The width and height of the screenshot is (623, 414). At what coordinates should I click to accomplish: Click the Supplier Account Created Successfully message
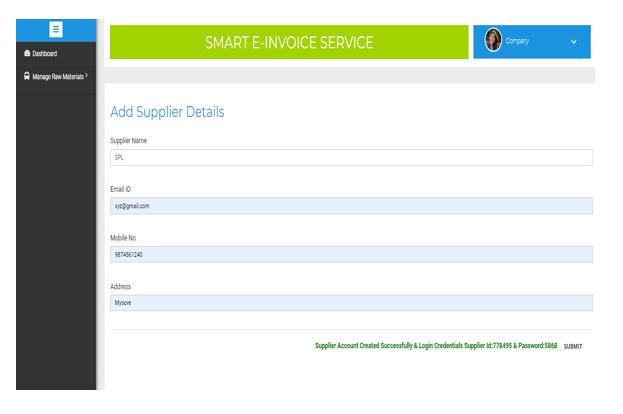click(x=436, y=346)
